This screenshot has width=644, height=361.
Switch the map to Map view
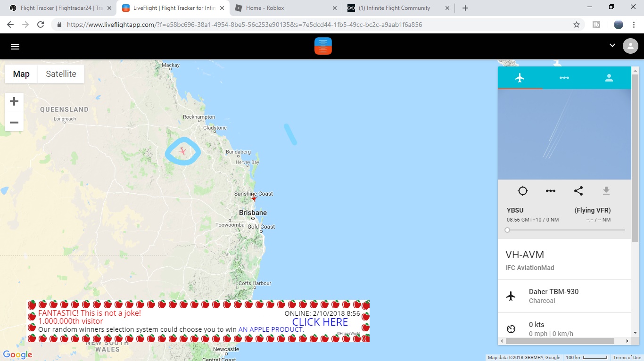coord(21,74)
